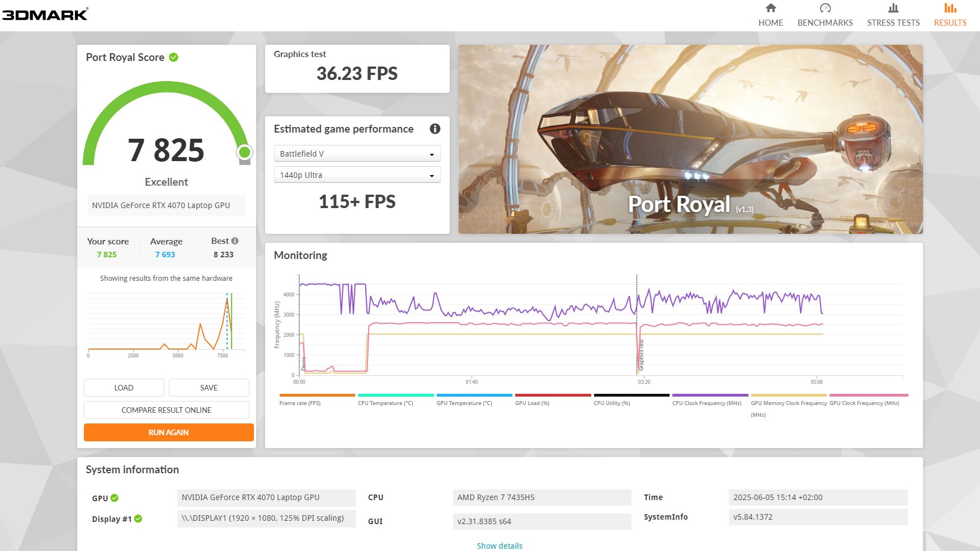Click the Your score value 7 825

[x=107, y=255]
